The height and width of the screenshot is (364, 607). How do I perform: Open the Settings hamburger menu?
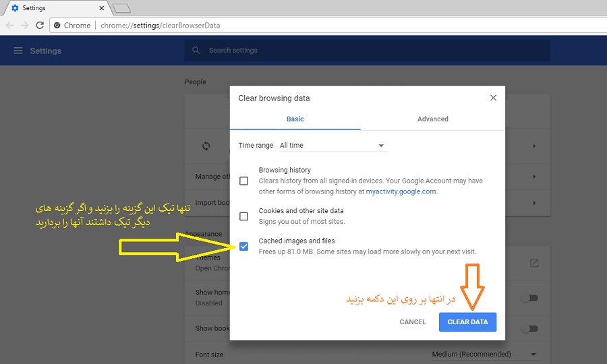tap(18, 51)
